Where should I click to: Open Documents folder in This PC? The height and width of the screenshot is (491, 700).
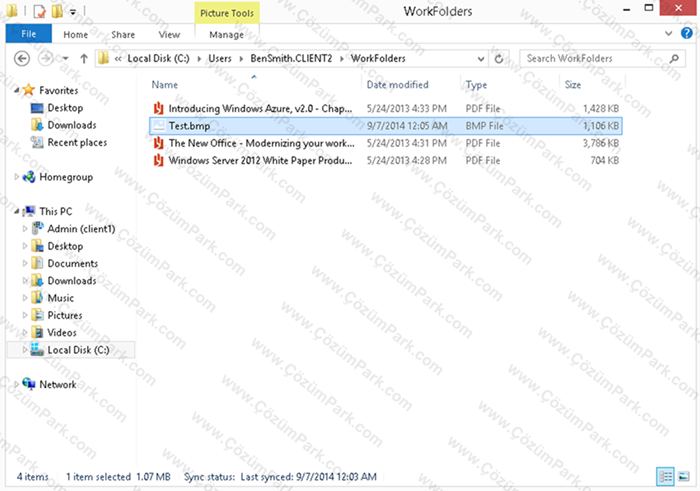tap(72, 264)
